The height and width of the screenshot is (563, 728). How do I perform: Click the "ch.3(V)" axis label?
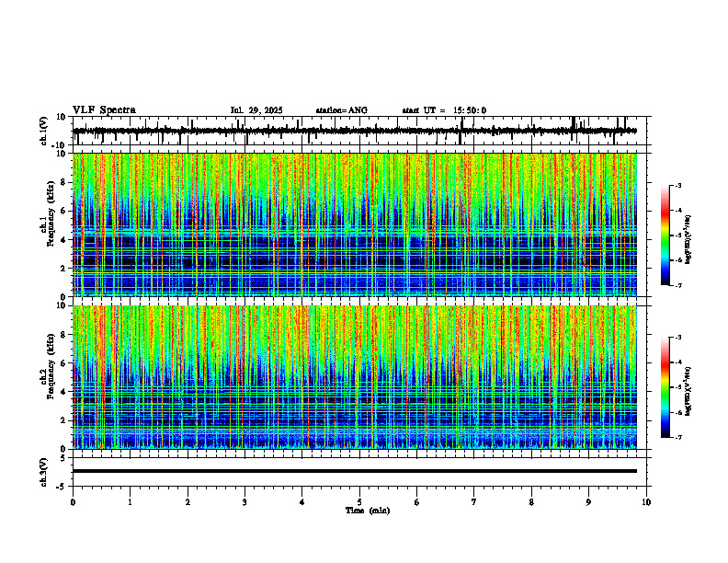point(44,472)
